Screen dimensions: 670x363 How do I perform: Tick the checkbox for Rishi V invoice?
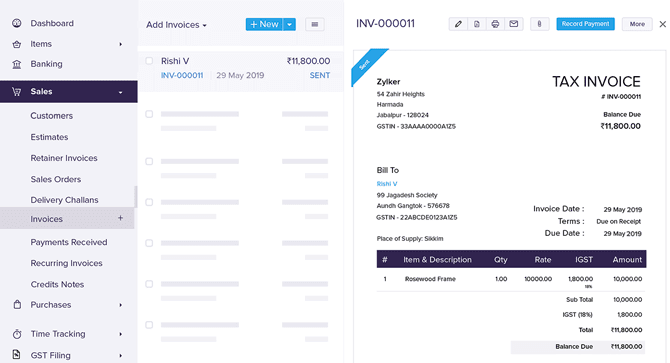[149, 61]
